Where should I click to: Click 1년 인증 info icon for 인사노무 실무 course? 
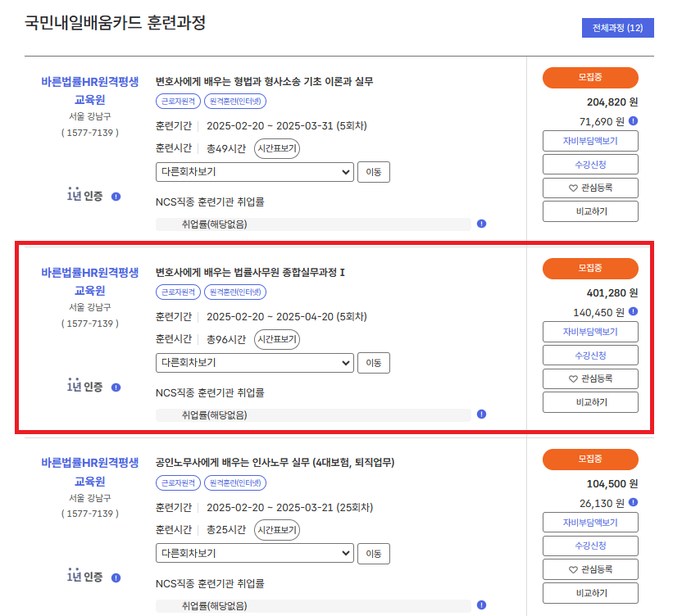116,578
